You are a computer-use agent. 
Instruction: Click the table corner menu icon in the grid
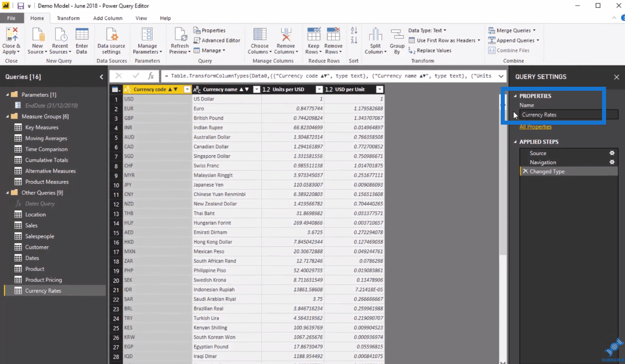click(x=116, y=90)
